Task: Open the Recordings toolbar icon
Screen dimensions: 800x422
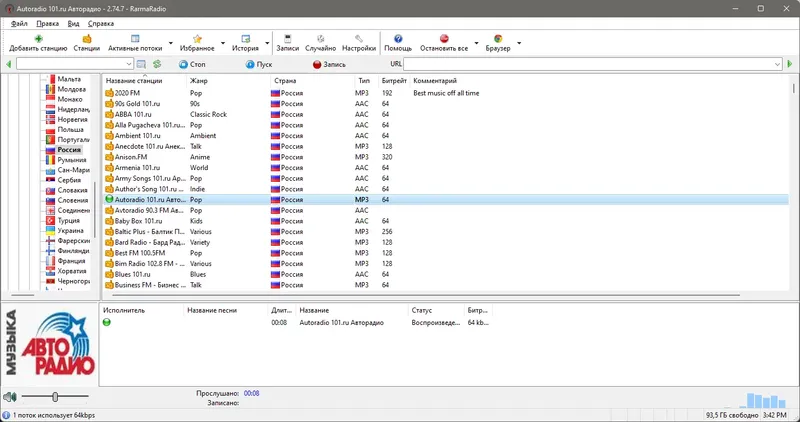Action: (x=288, y=39)
